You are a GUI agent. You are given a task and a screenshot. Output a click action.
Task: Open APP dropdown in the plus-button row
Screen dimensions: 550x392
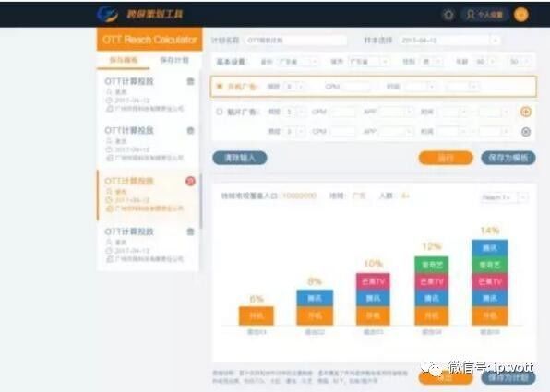397,112
